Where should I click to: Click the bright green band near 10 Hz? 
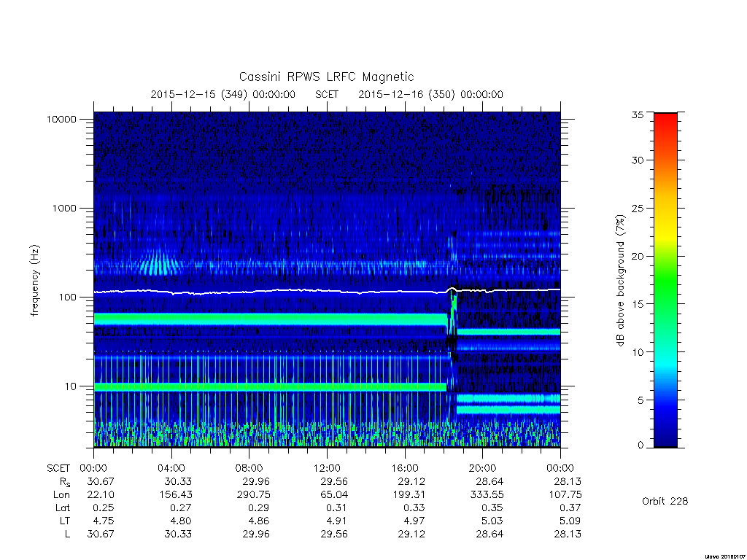(270, 386)
